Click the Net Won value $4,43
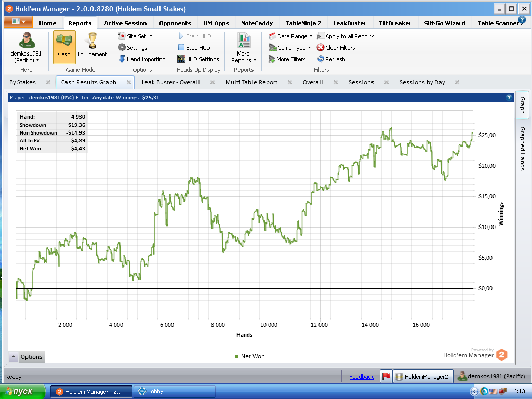 pos(78,149)
